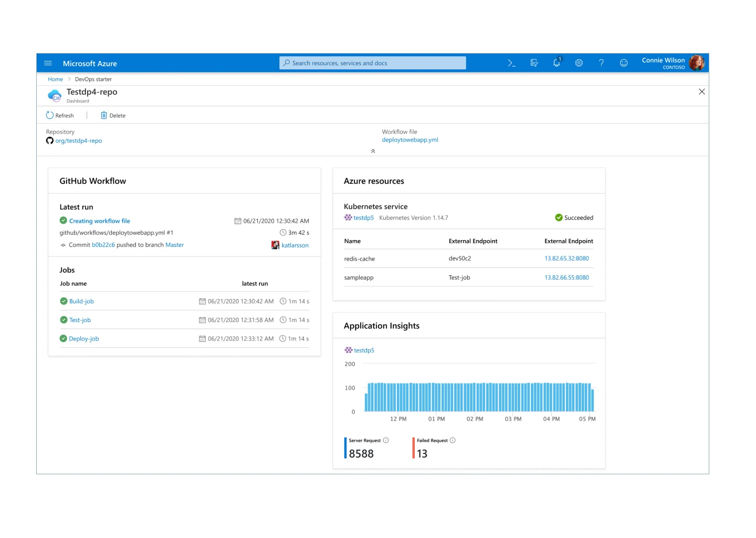Screen dimensions: 756x538
Task: Collapse the essentials section with the chevron
Action: click(x=373, y=151)
